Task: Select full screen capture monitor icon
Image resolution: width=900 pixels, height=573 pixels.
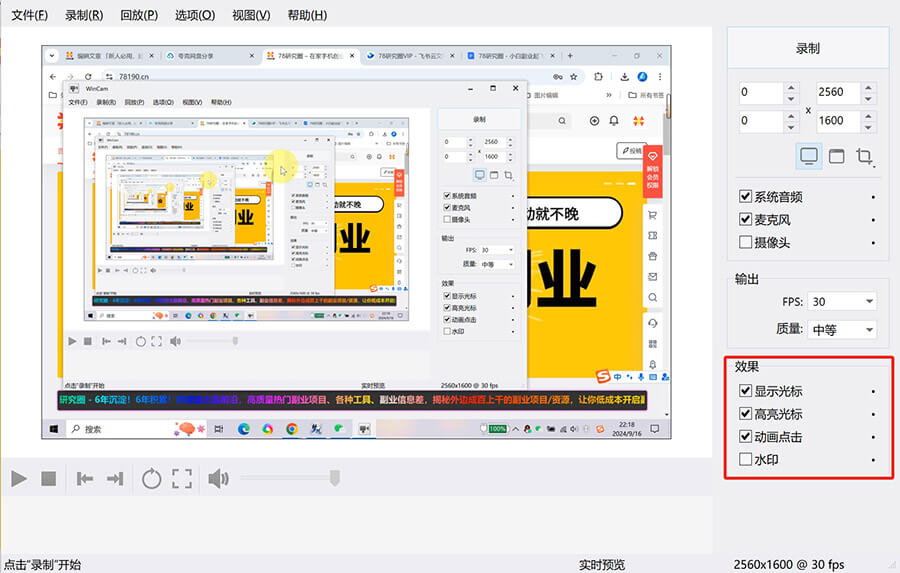Action: 808,156
